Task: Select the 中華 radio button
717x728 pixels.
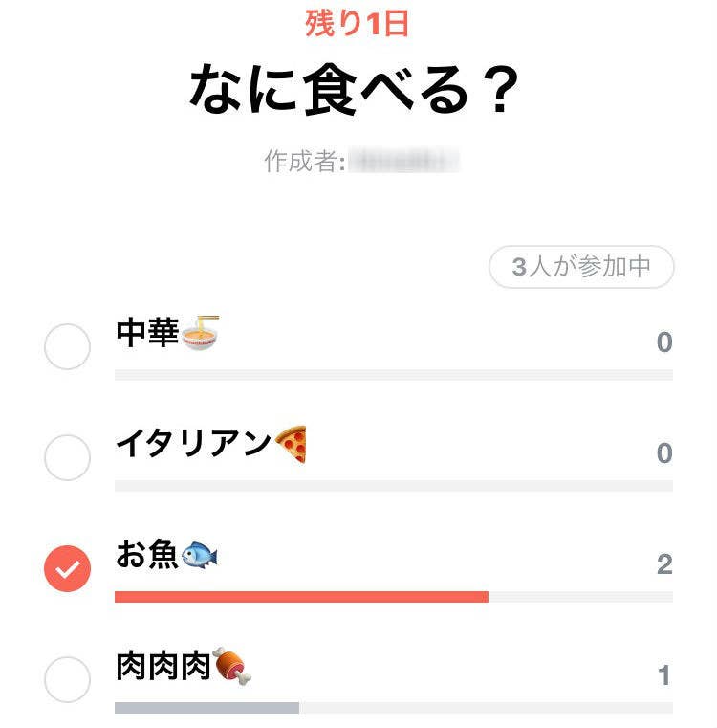Action: coord(68,346)
